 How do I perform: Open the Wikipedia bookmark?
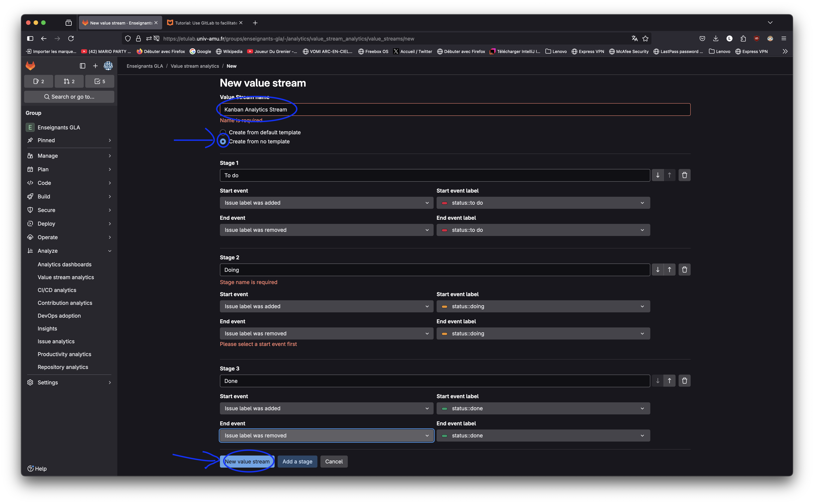(229, 51)
